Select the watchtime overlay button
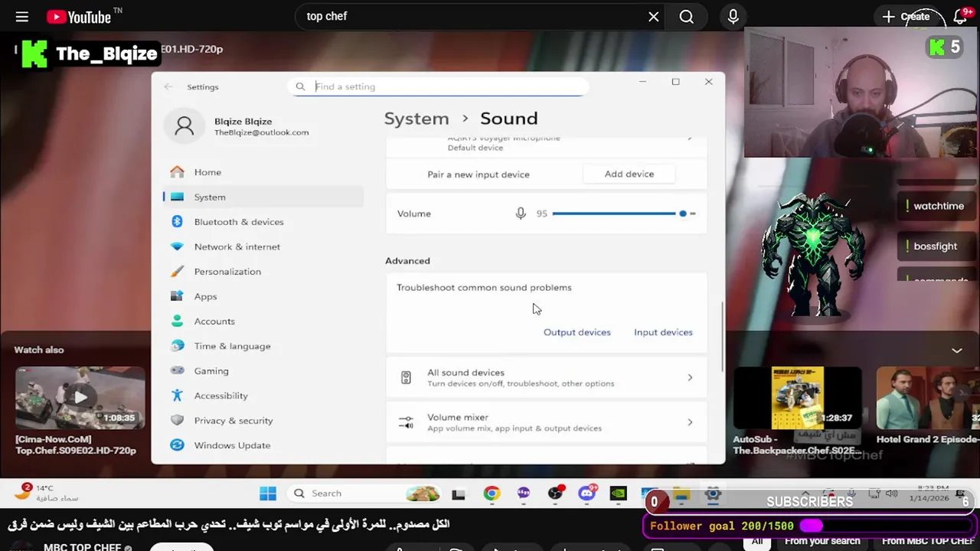The image size is (980, 551). point(938,206)
